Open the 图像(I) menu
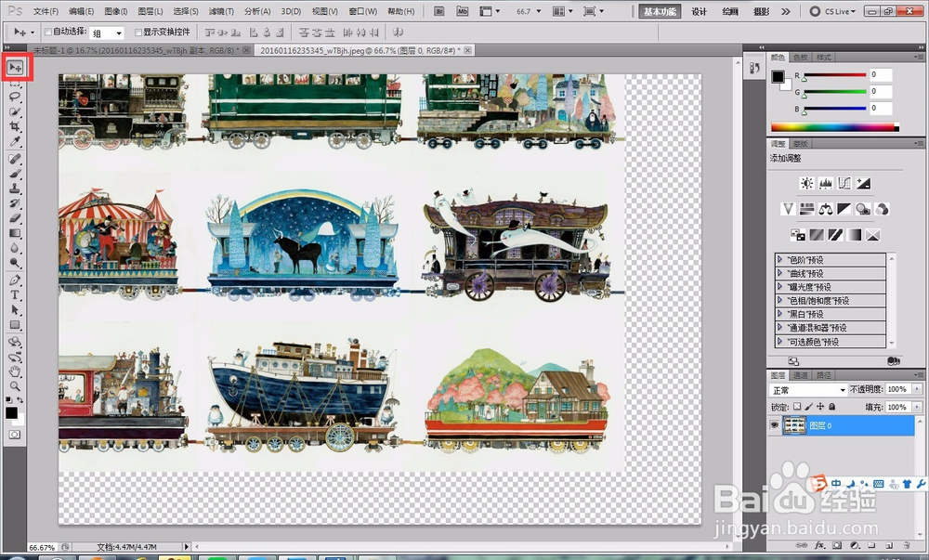929x560 pixels. 115,11
